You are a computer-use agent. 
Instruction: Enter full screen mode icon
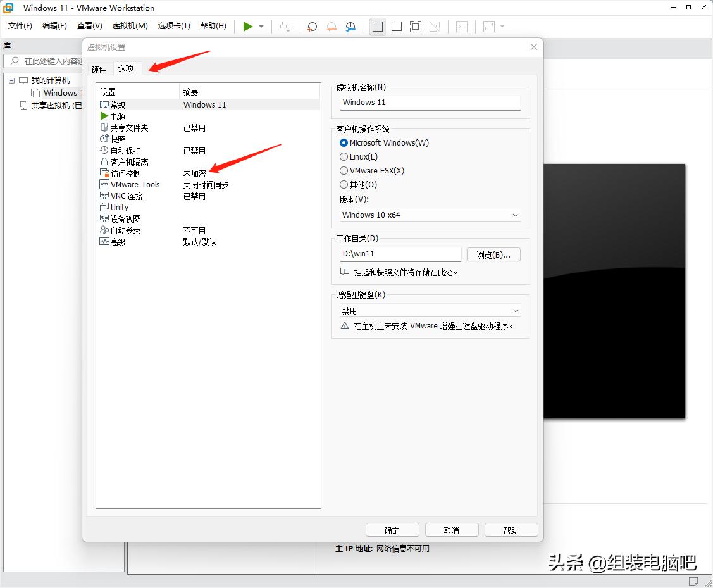416,27
